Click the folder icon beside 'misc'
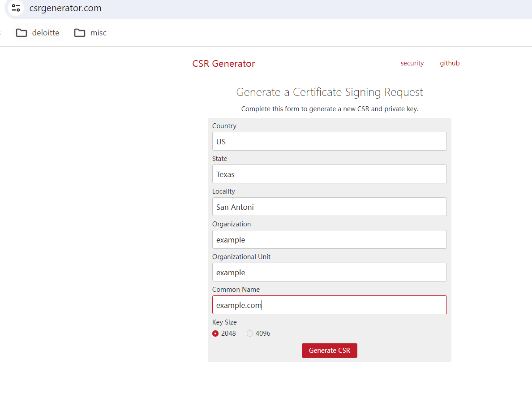Viewport: 532px width, 394px height. point(79,32)
